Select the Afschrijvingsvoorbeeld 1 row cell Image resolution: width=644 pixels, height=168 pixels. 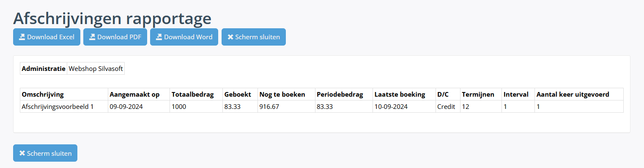coord(64,106)
